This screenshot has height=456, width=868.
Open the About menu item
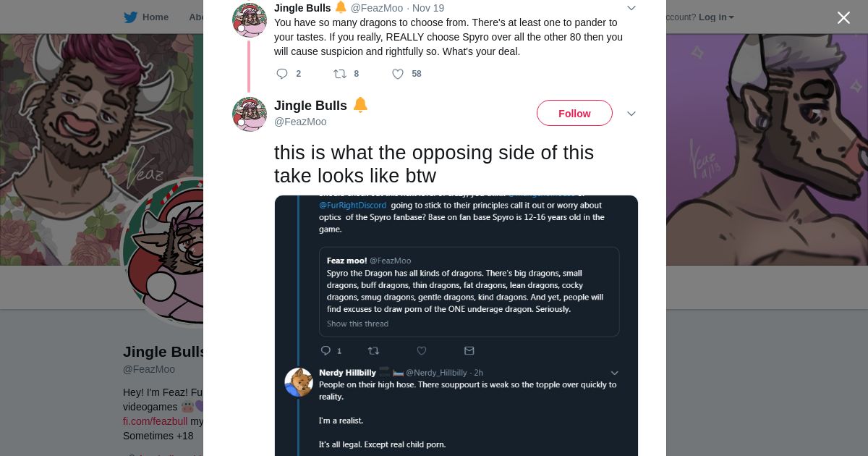[x=196, y=17]
